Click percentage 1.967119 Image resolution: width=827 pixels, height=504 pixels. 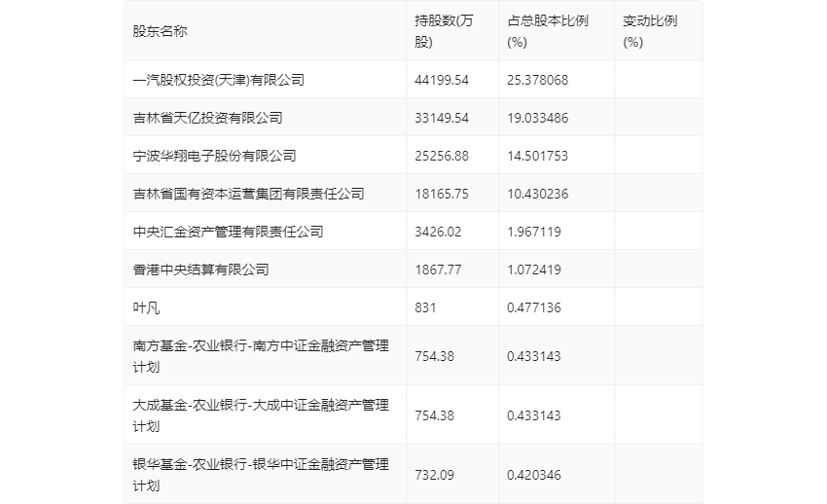point(534,232)
